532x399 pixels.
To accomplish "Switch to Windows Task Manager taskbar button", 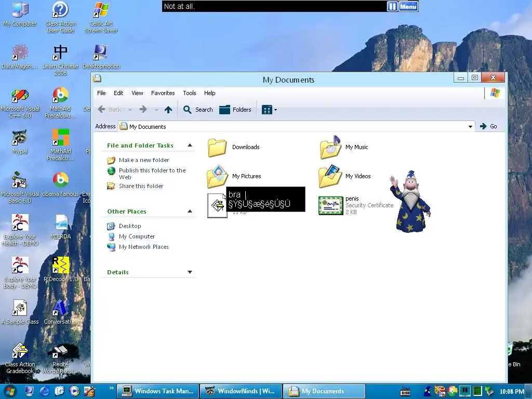I will 158,391.
